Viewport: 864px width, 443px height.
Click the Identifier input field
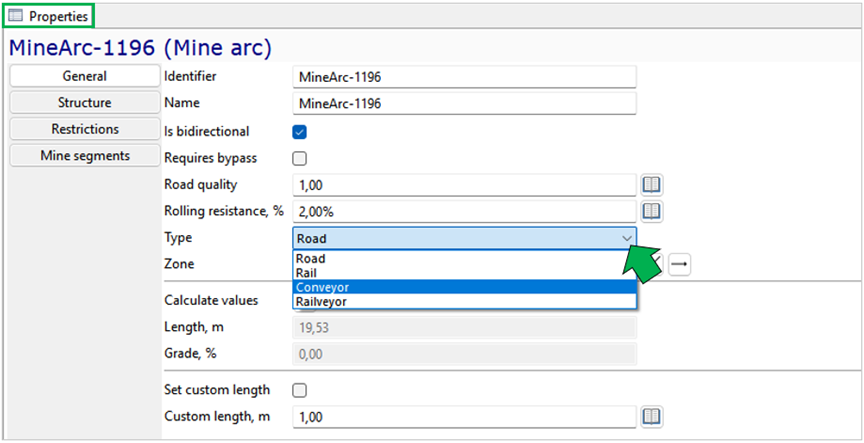tap(464, 77)
